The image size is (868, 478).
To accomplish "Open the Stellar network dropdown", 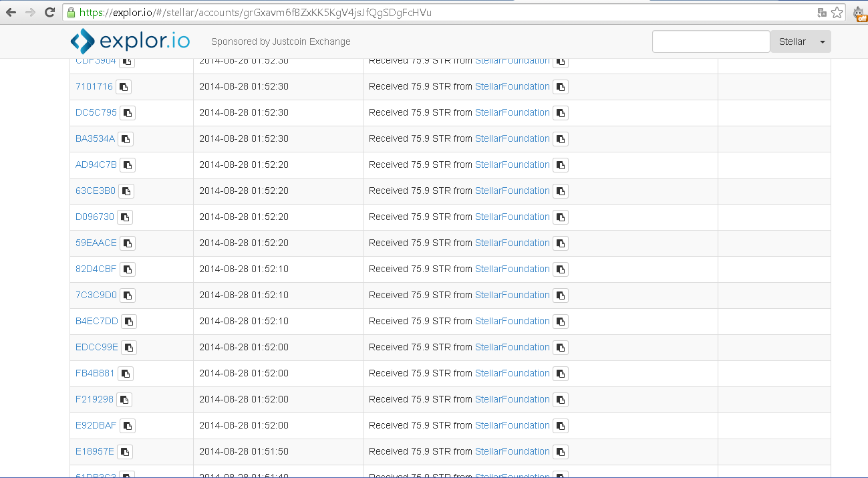I will (801, 41).
